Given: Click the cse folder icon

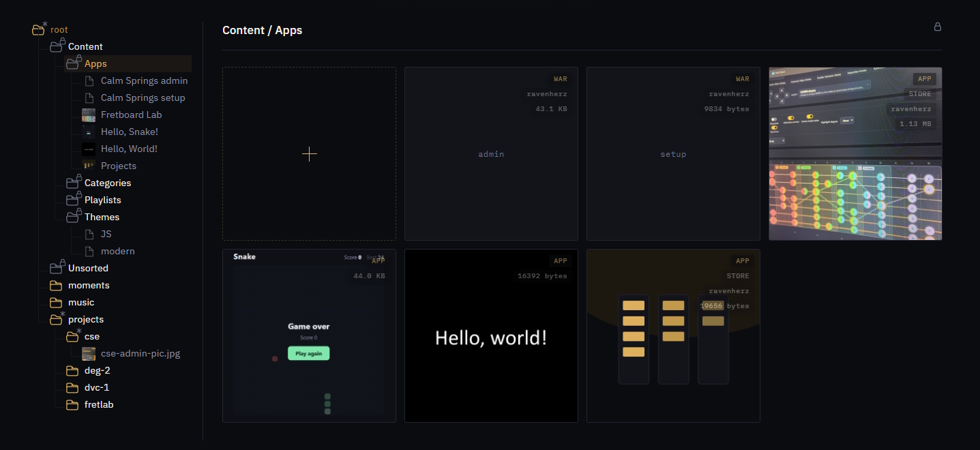Looking at the screenshot, I should coord(73,336).
